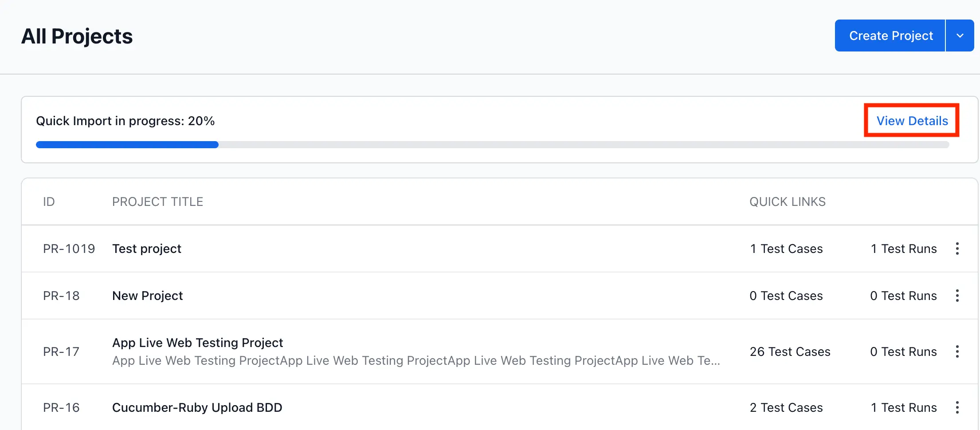Open App Live Web Testing Project
Screen dimensions: 980x430
pyautogui.click(x=197, y=343)
